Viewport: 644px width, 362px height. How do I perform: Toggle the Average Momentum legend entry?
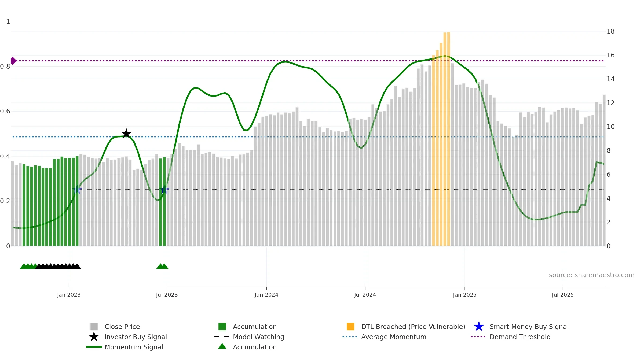point(385,337)
